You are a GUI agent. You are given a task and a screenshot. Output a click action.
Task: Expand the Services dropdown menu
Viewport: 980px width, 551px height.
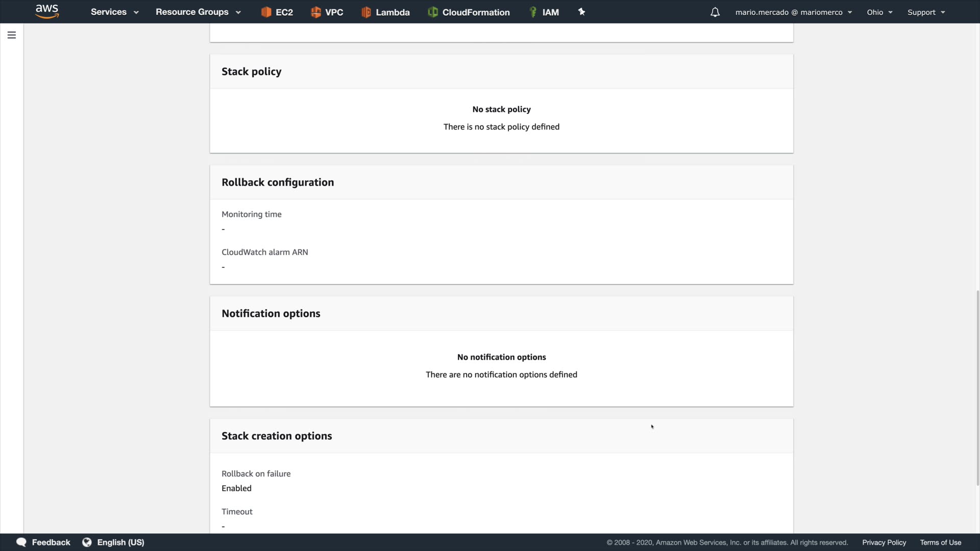point(114,12)
